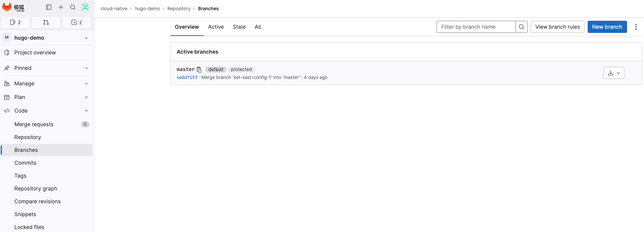The height and width of the screenshot is (232, 644).
Task: Open Compare revisions in the sidebar
Action: tap(47, 201)
